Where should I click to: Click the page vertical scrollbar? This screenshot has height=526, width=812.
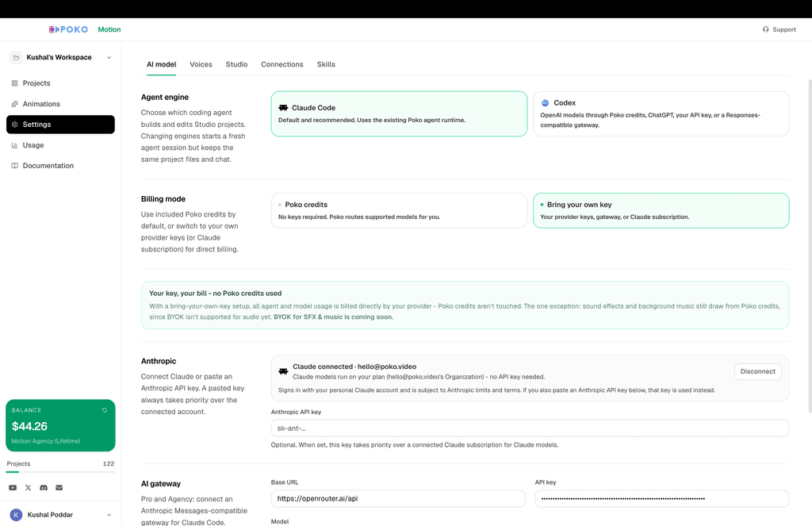tap(810, 246)
